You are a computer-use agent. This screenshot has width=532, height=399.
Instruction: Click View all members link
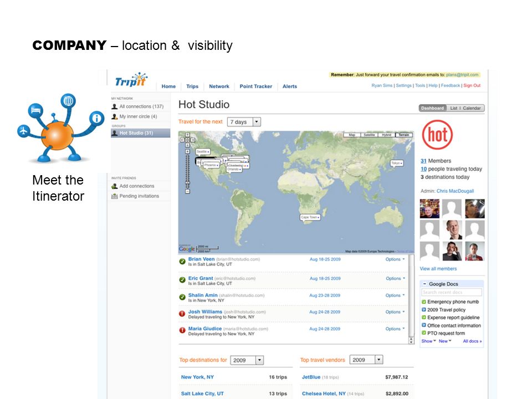pyautogui.click(x=438, y=269)
